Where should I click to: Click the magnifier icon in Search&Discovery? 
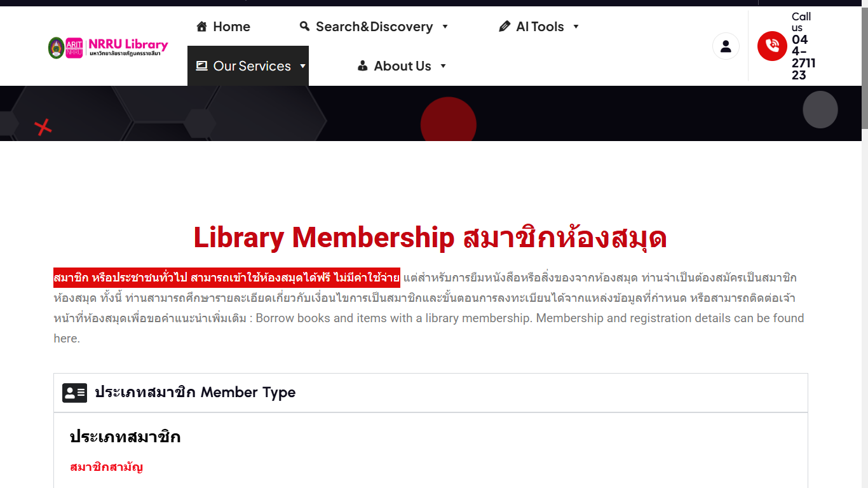pos(305,26)
